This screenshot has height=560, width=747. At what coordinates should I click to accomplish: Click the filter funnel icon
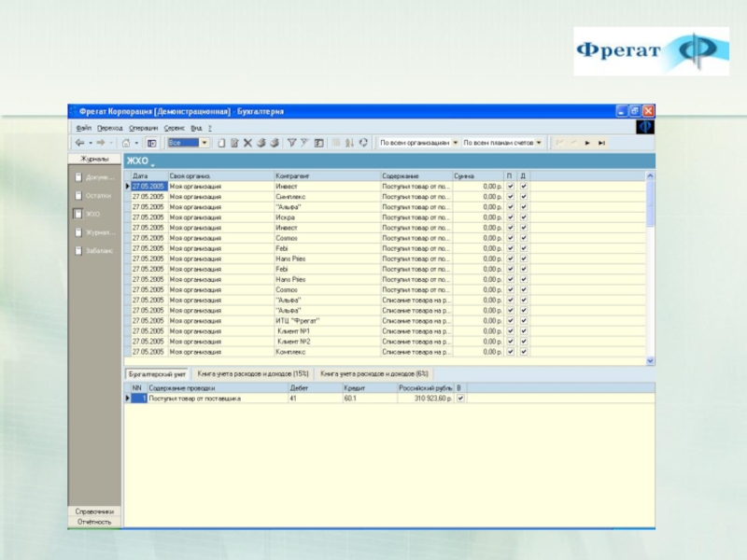[291, 143]
